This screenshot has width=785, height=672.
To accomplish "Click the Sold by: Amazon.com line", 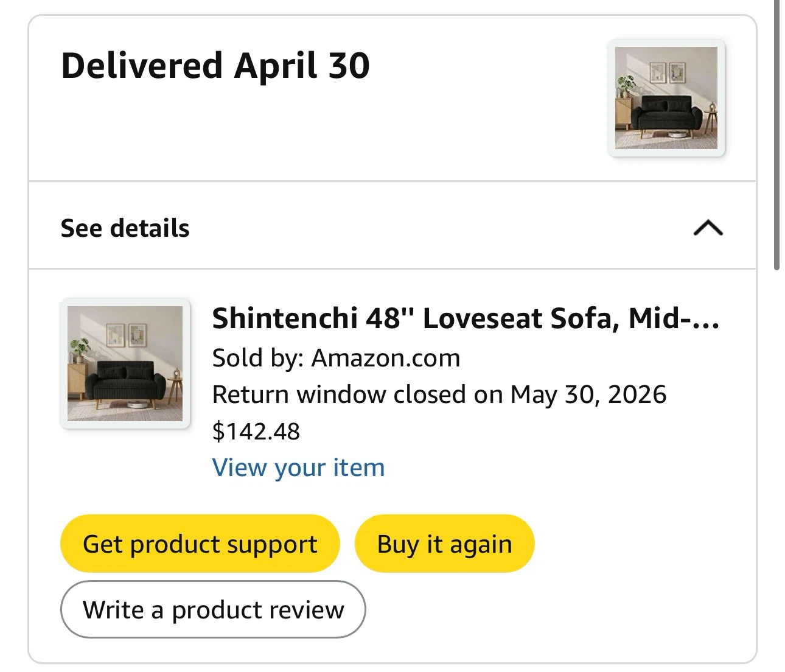I will pyautogui.click(x=336, y=358).
